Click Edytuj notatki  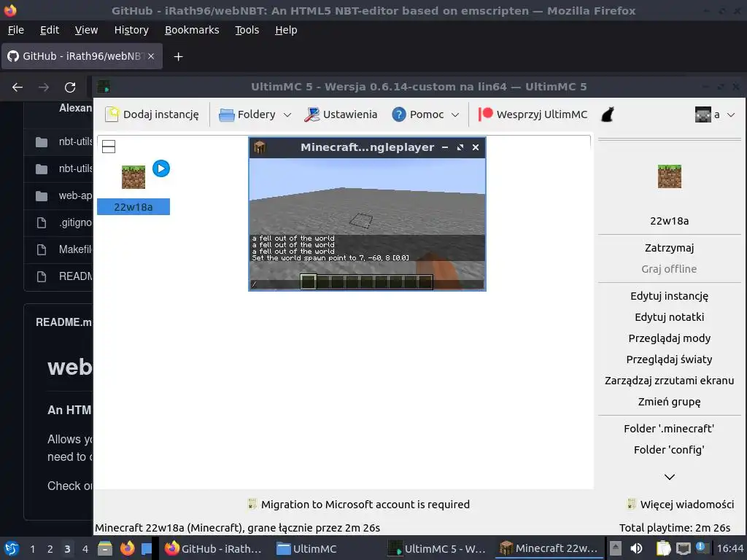coord(670,317)
